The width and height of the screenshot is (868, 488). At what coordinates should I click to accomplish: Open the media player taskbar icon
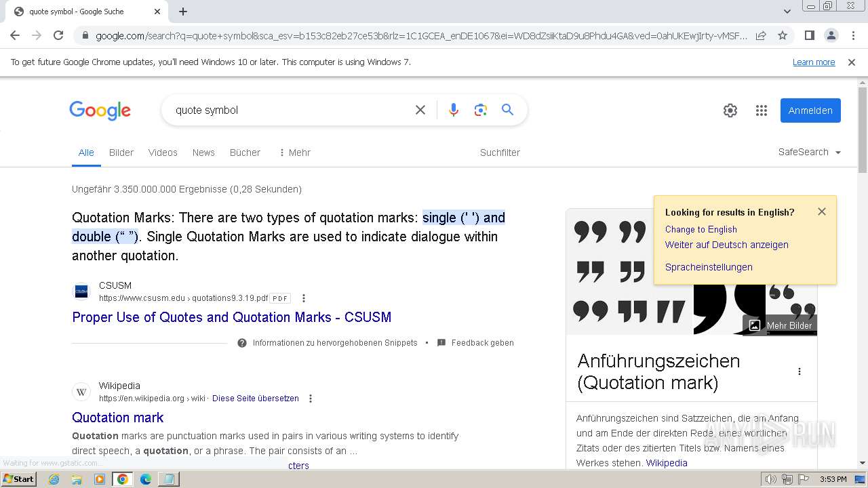100,479
